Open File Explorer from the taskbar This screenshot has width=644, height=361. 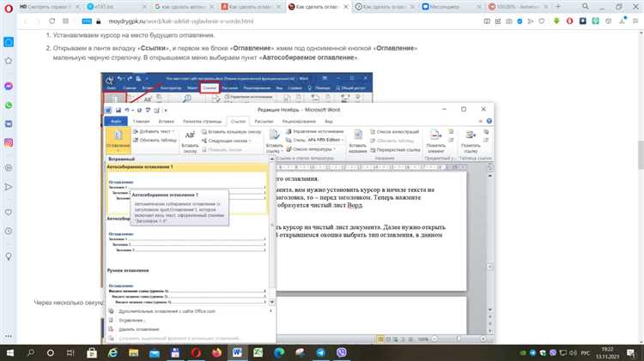click(x=133, y=352)
